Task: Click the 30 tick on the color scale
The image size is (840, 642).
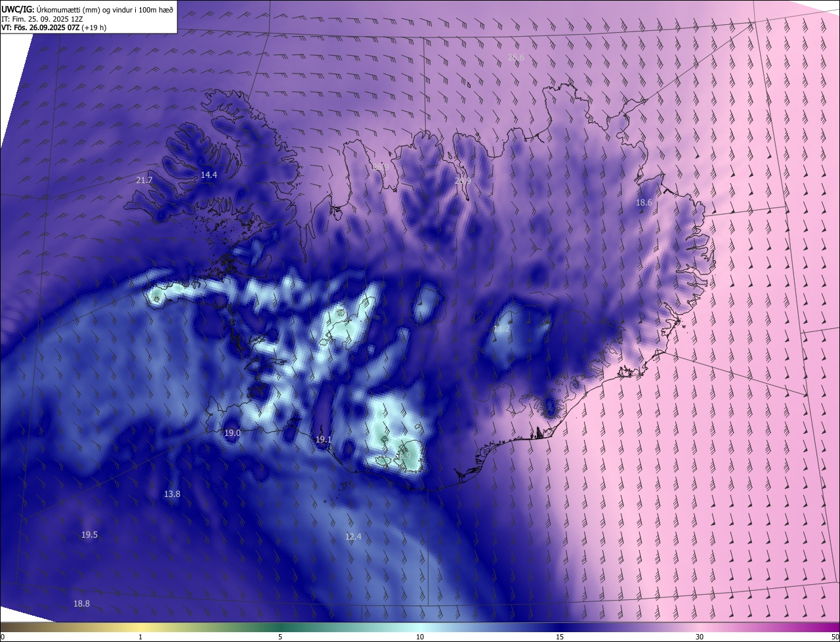Action: 700,637
